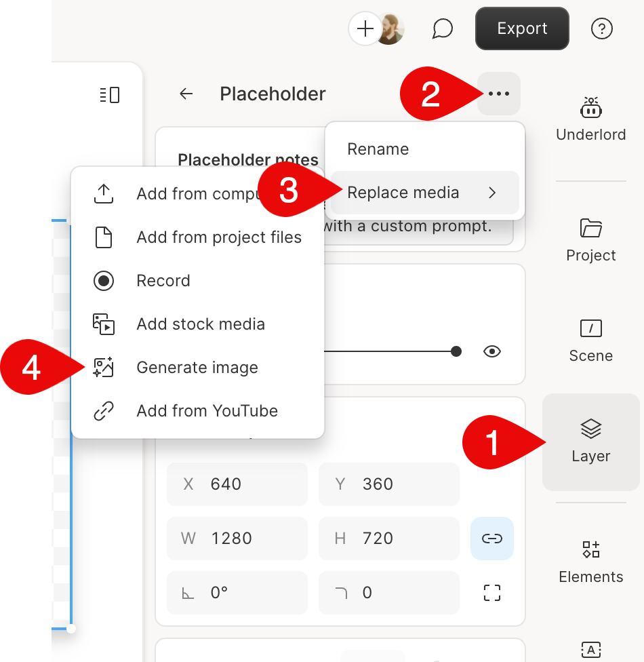The width and height of the screenshot is (644, 662).
Task: Go back using the arrow beside Placeholder
Action: pos(186,94)
